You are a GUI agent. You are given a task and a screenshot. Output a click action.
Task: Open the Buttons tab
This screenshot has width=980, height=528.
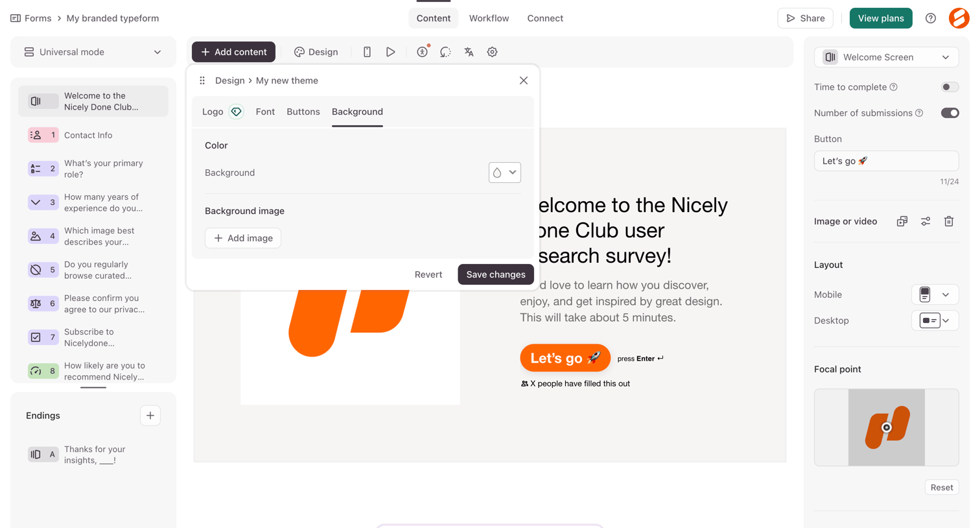pyautogui.click(x=303, y=112)
